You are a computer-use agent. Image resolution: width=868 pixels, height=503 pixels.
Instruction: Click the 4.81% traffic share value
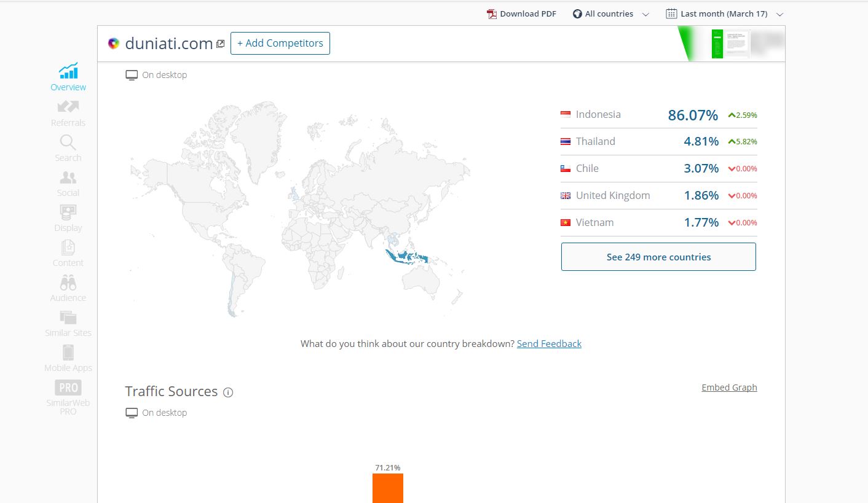[x=701, y=141]
